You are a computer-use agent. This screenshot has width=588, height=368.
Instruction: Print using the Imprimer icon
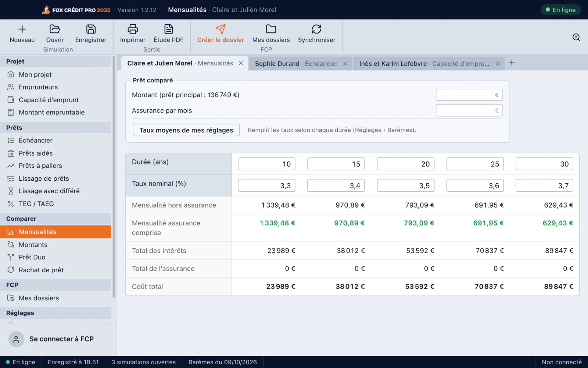click(x=133, y=29)
